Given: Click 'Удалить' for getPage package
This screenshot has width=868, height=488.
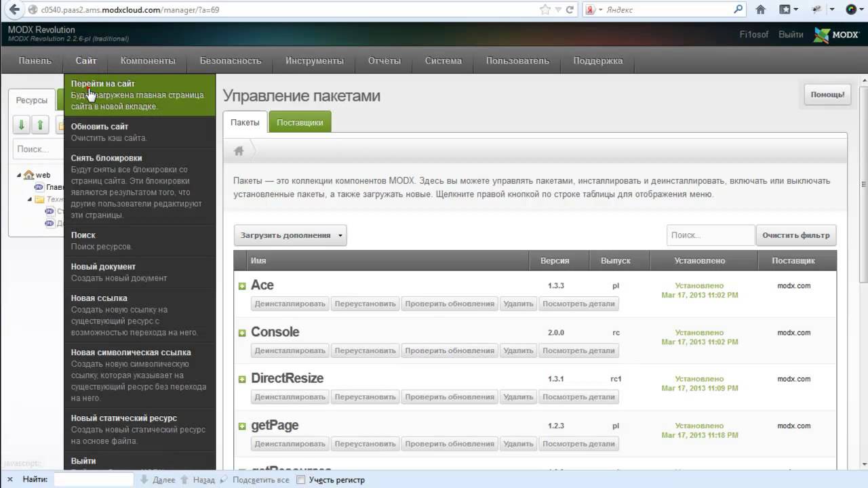Looking at the screenshot, I should (x=519, y=444).
